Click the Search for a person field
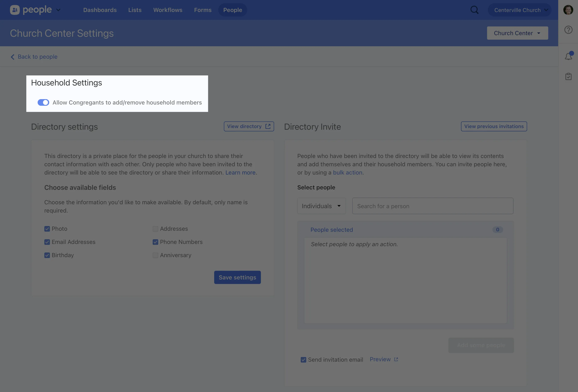The height and width of the screenshot is (392, 578). coord(432,206)
